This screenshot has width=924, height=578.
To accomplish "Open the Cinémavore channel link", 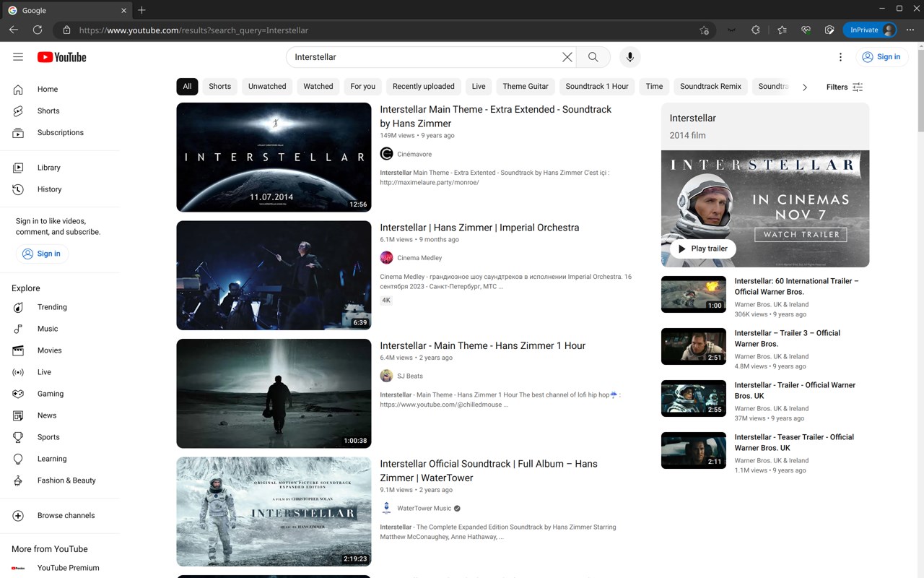I will pos(414,154).
